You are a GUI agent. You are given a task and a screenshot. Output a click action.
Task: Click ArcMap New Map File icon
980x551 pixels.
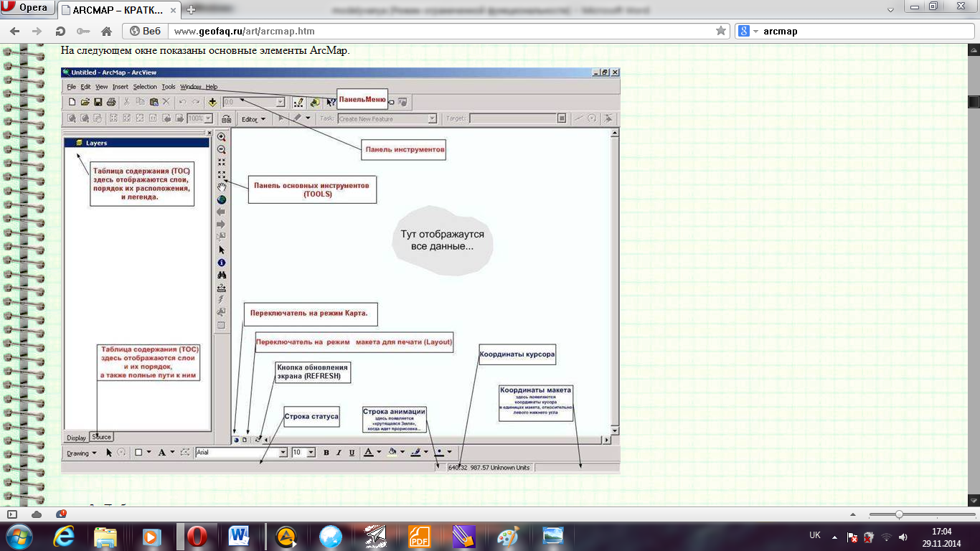72,102
